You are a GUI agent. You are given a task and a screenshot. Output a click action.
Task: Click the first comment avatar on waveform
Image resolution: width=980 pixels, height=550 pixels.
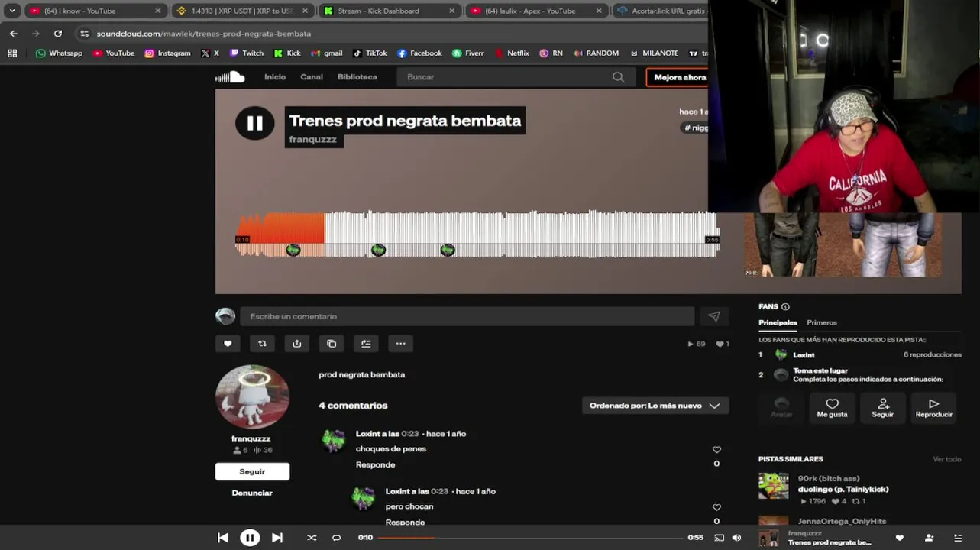point(293,250)
